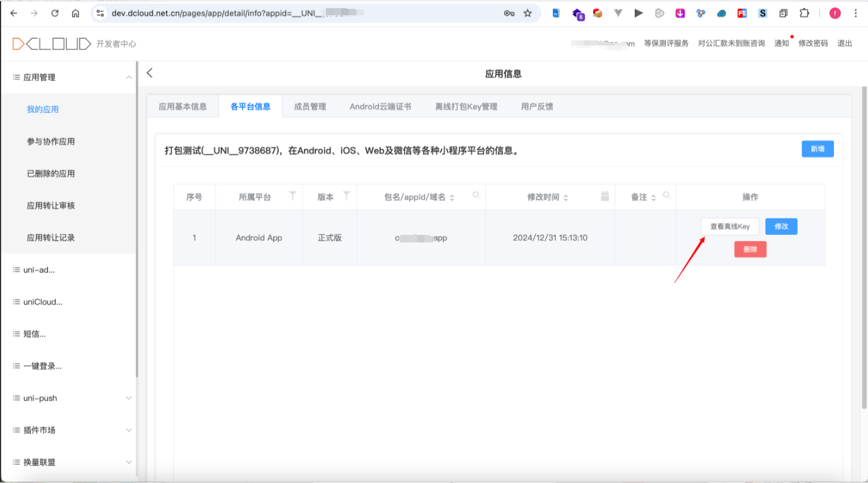The height and width of the screenshot is (483, 868).
Task: Click 退出 to log out
Action: 845,44
